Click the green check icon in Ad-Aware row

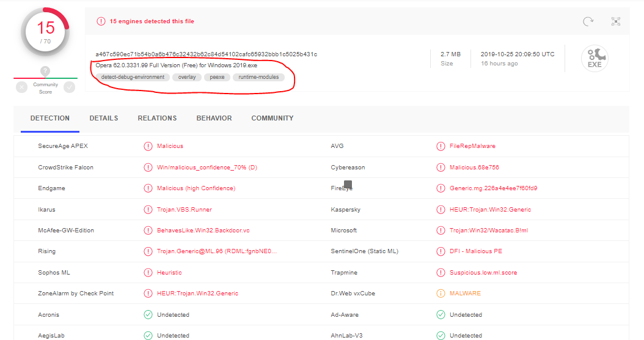point(441,314)
